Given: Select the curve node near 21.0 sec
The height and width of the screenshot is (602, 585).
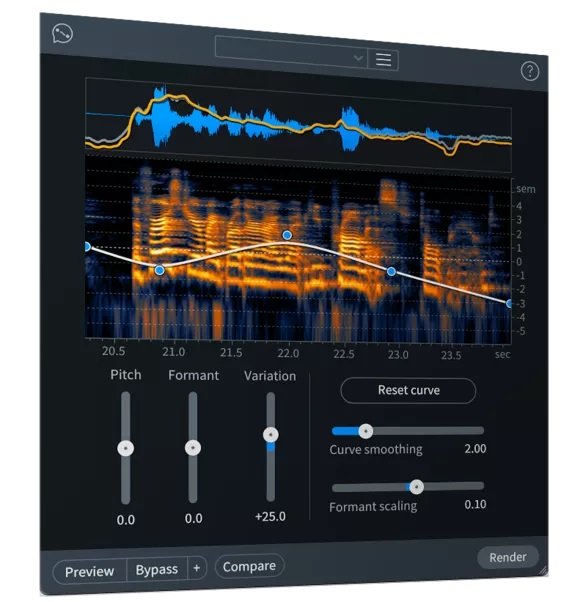Looking at the screenshot, I should pos(159,270).
